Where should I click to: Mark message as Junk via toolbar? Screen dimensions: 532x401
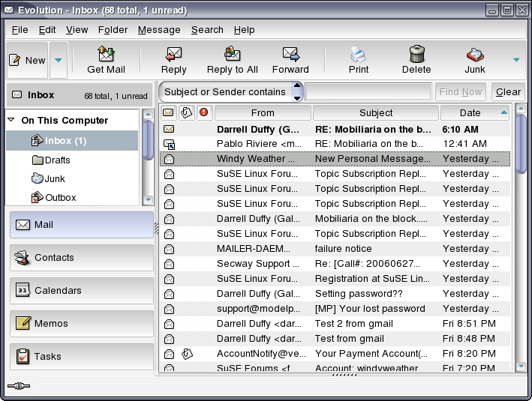(x=474, y=55)
